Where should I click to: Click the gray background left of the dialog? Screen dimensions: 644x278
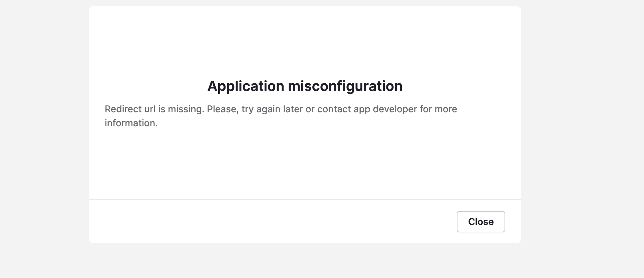pyautogui.click(x=43, y=133)
